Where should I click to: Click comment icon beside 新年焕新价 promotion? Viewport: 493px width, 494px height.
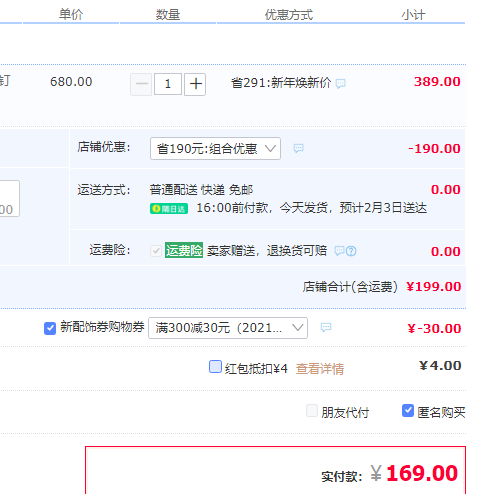pos(340,83)
